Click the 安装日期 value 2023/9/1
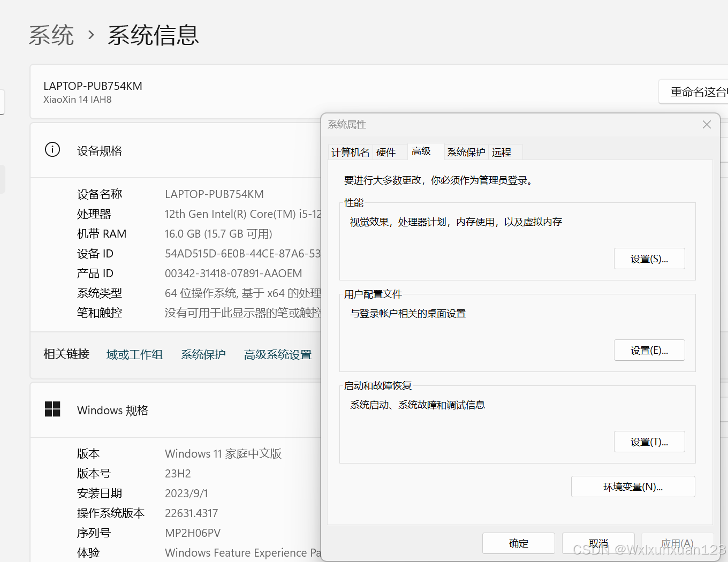Viewport: 728px width, 562px height. click(186, 493)
